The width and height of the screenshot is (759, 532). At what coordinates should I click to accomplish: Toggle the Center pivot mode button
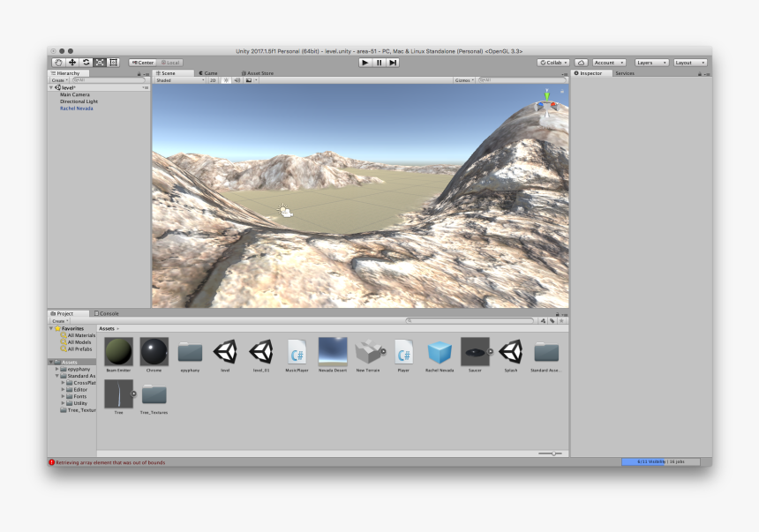(143, 63)
